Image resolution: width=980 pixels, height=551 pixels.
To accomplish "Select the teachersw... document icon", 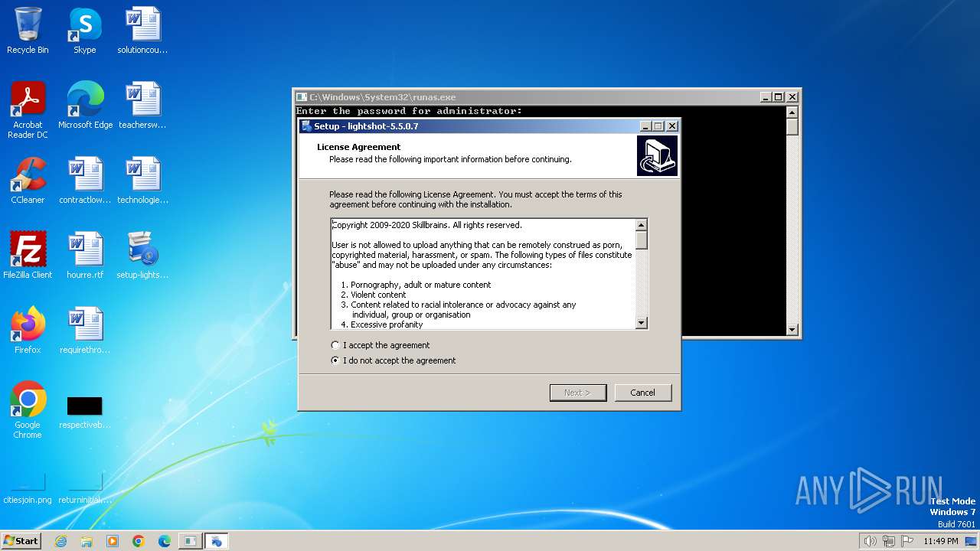I will [142, 106].
